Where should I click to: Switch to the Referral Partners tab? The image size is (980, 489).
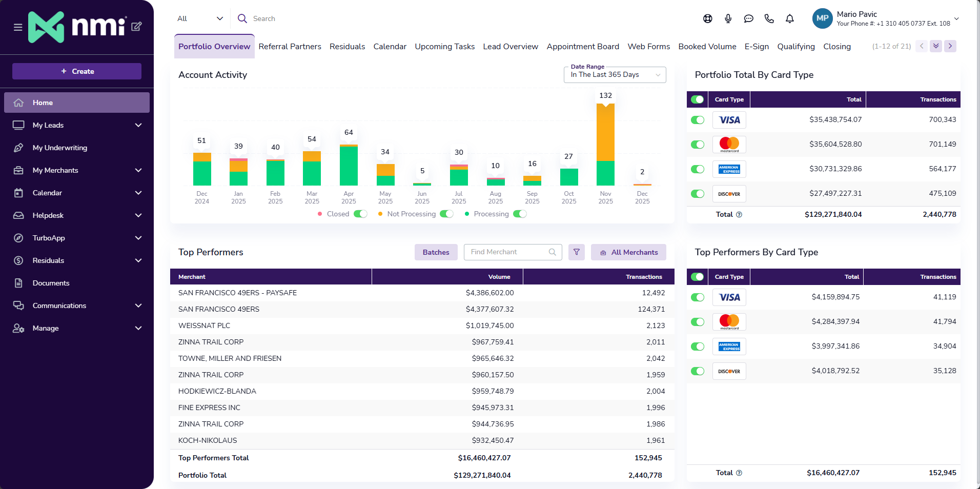(290, 47)
